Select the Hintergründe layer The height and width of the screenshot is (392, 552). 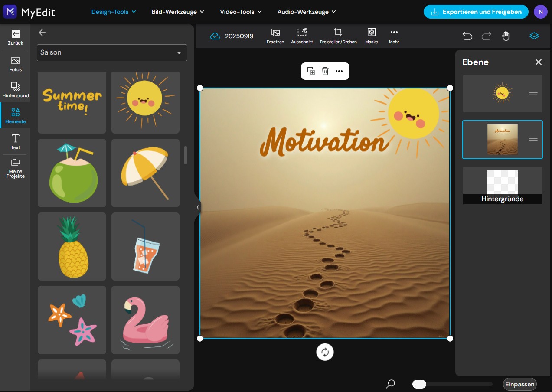coord(502,186)
